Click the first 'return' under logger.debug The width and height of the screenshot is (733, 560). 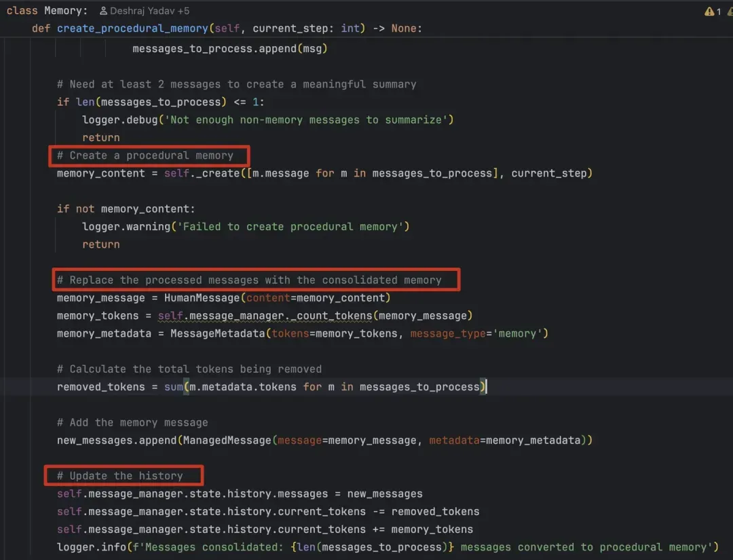101,138
